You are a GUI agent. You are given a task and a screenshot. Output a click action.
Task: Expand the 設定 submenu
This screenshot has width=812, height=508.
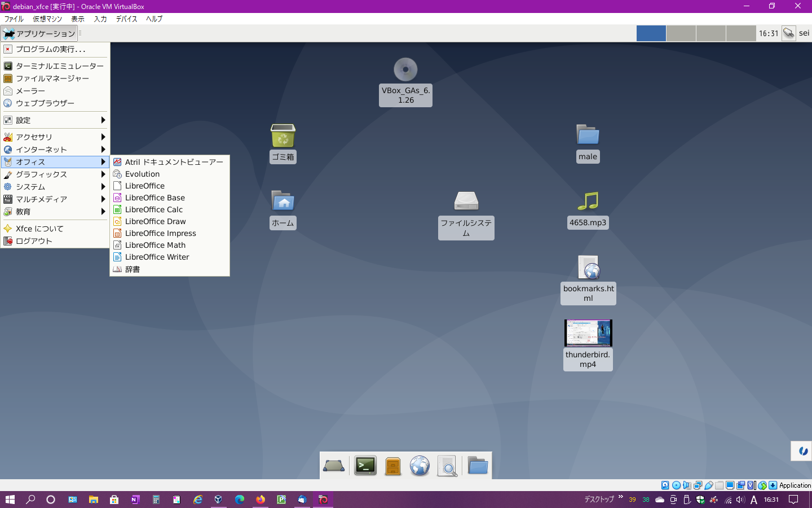tap(55, 120)
